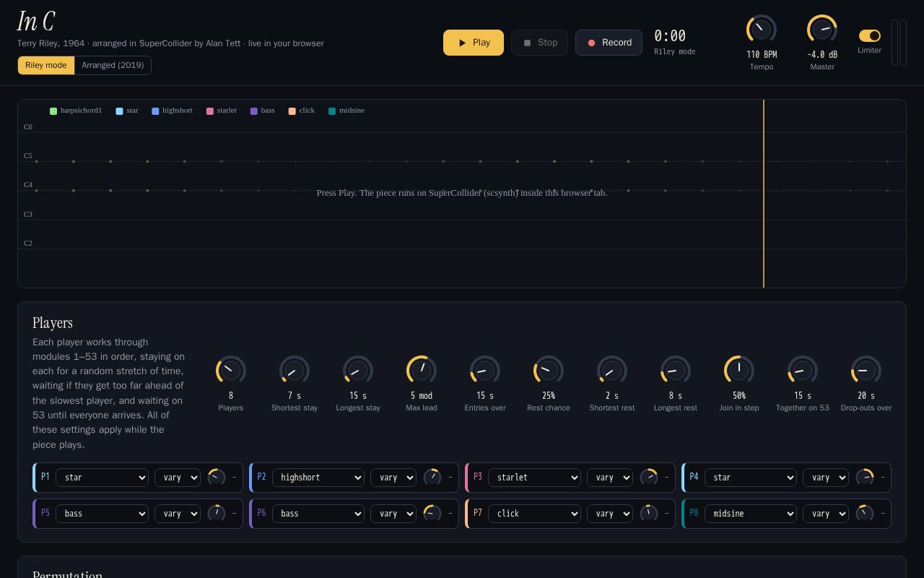Image resolution: width=924 pixels, height=578 pixels.
Task: Open the P6 instrument dropdown
Action: click(x=318, y=514)
